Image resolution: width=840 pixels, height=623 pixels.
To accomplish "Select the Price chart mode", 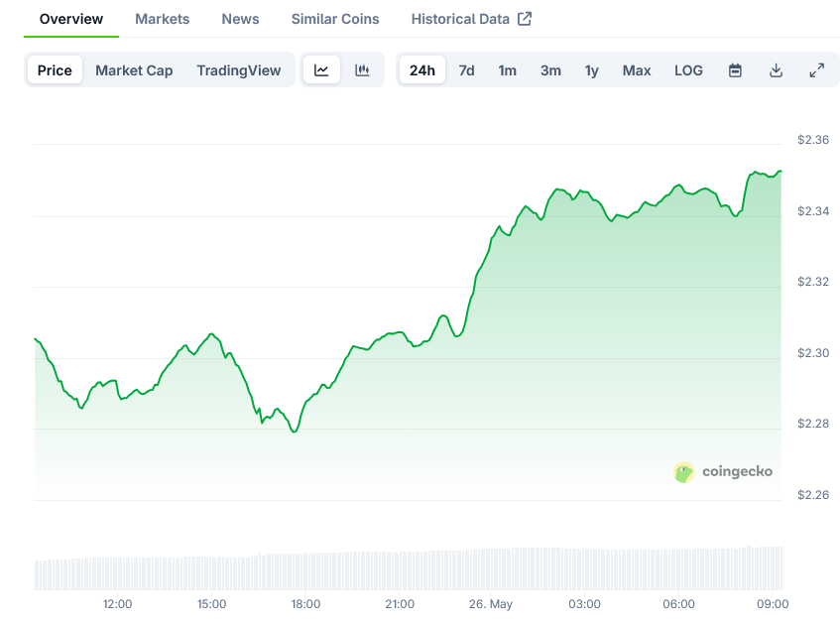I will pos(55,70).
